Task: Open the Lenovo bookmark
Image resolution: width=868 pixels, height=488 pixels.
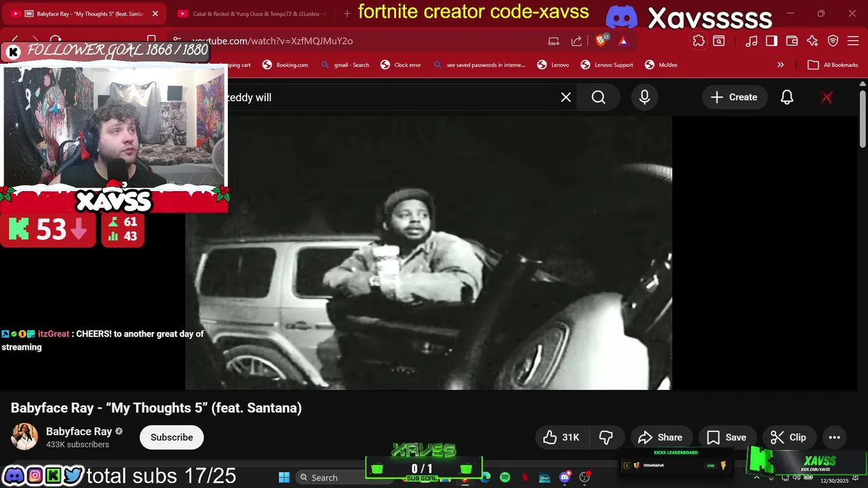Action: [x=553, y=65]
